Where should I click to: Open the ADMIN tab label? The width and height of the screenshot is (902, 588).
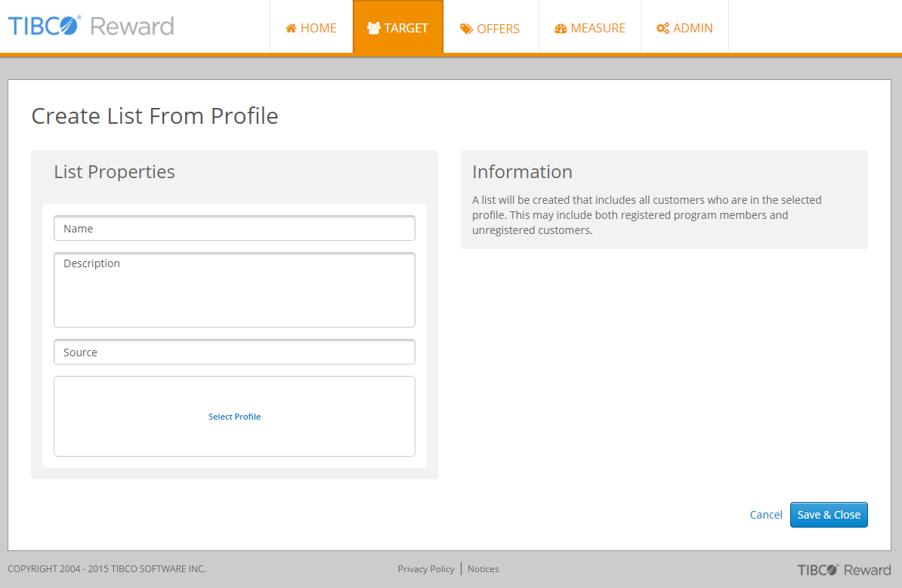tap(693, 29)
